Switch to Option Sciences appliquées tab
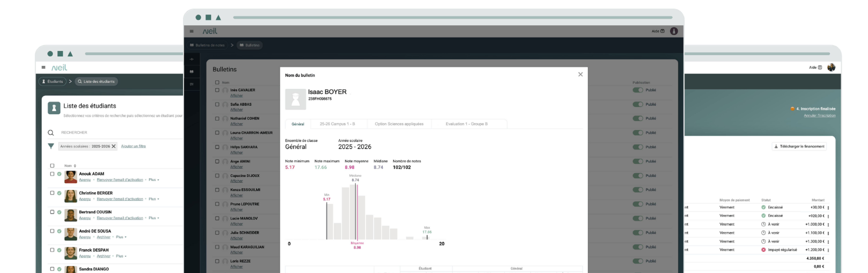Screen dimensions: 868x273 pyautogui.click(x=399, y=124)
